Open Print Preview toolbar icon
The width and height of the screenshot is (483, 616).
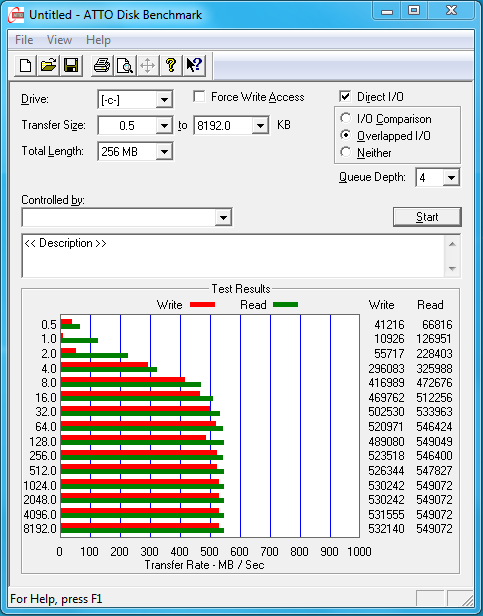coord(125,65)
